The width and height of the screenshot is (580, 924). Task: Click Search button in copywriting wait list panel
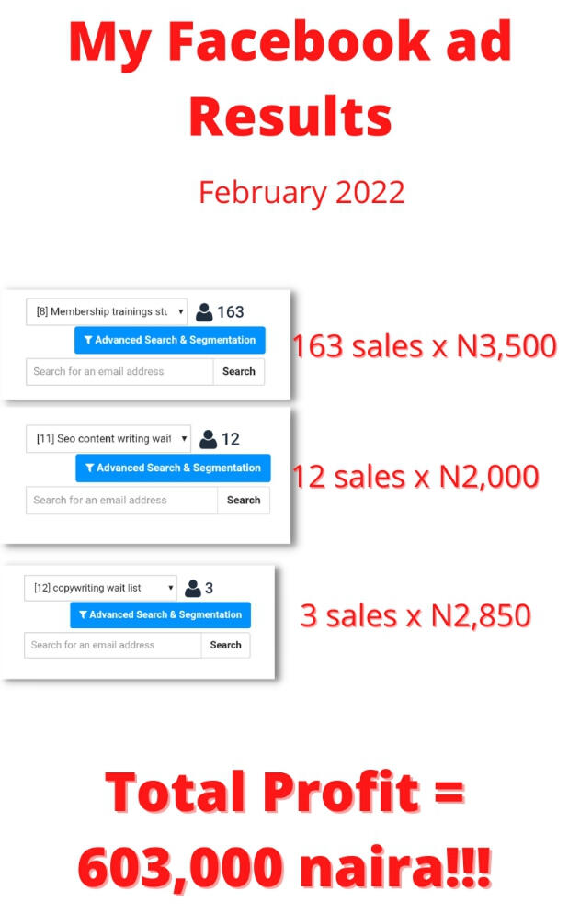pyautogui.click(x=225, y=645)
